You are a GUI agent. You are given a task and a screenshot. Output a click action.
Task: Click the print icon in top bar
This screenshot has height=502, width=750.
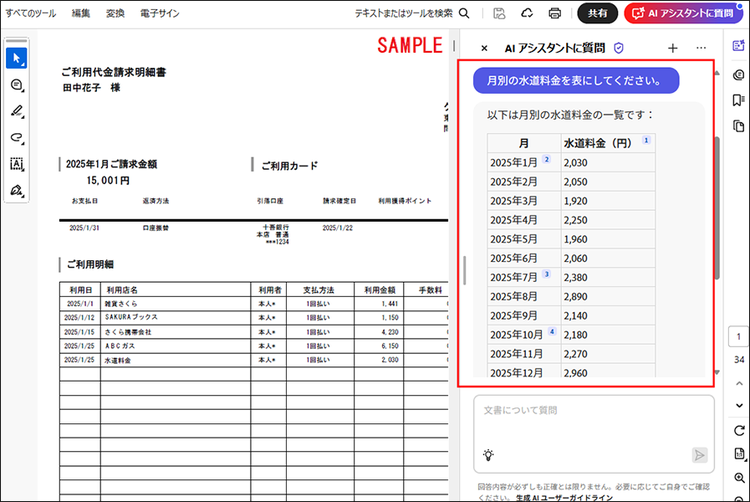pyautogui.click(x=554, y=13)
